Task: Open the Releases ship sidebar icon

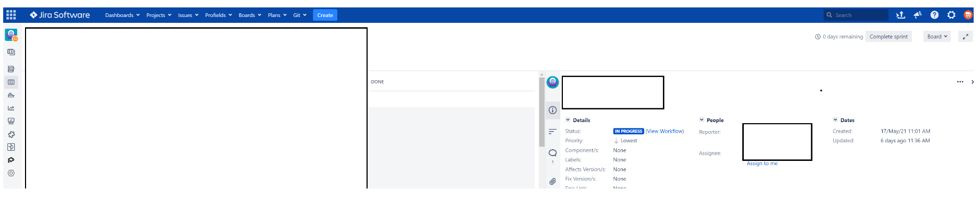Action: click(x=11, y=95)
